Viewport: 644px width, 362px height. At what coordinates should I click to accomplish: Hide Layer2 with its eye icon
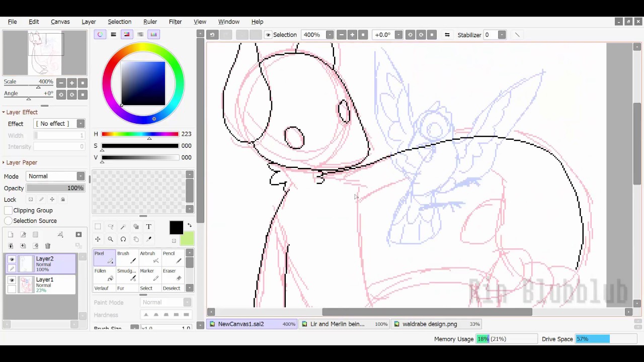[x=12, y=259]
